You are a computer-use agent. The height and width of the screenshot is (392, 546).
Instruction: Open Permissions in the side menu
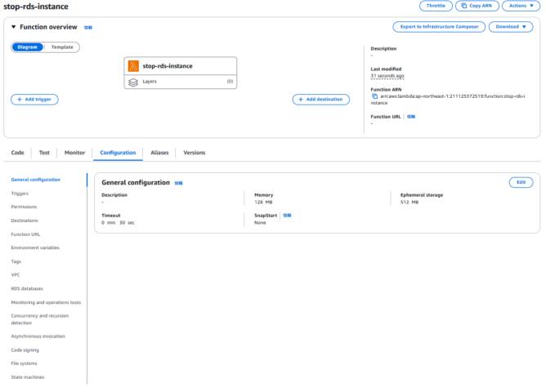pos(24,207)
